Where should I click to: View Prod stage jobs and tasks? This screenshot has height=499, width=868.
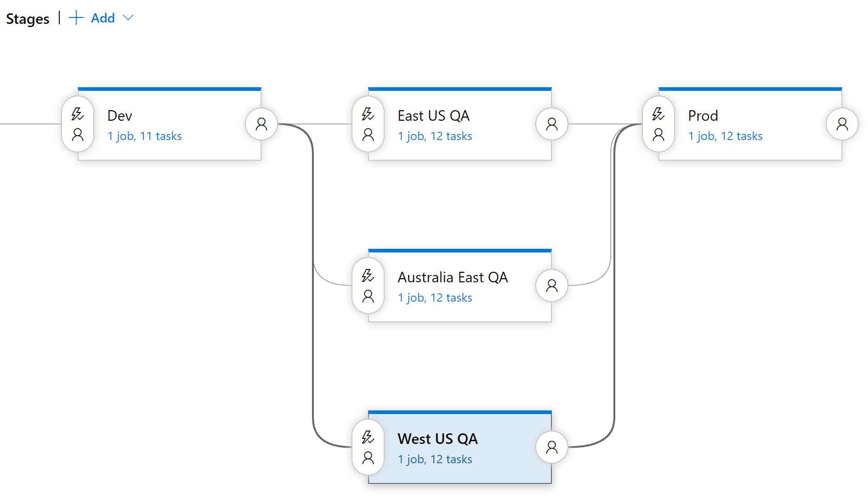click(x=726, y=136)
